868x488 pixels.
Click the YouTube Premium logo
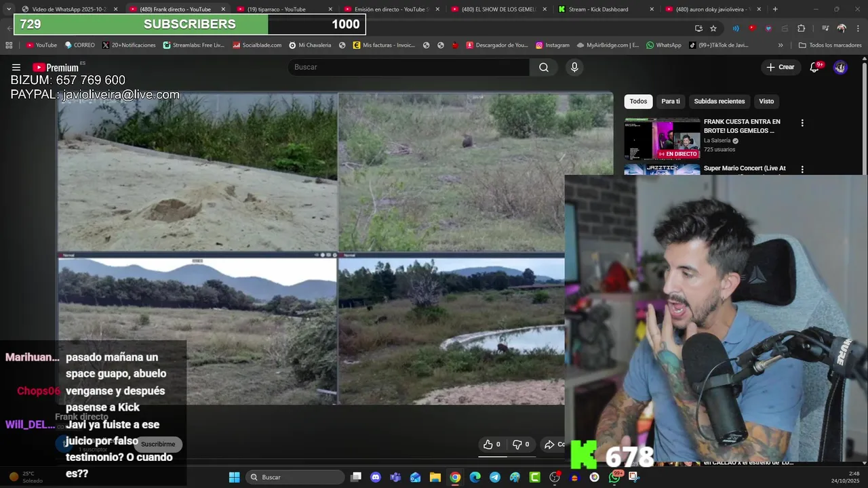coord(56,67)
